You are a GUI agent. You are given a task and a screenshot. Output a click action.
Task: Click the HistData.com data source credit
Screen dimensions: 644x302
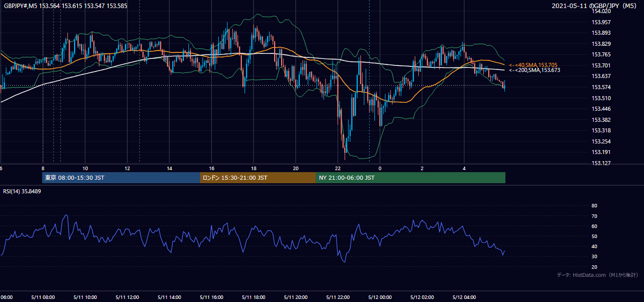(598, 275)
